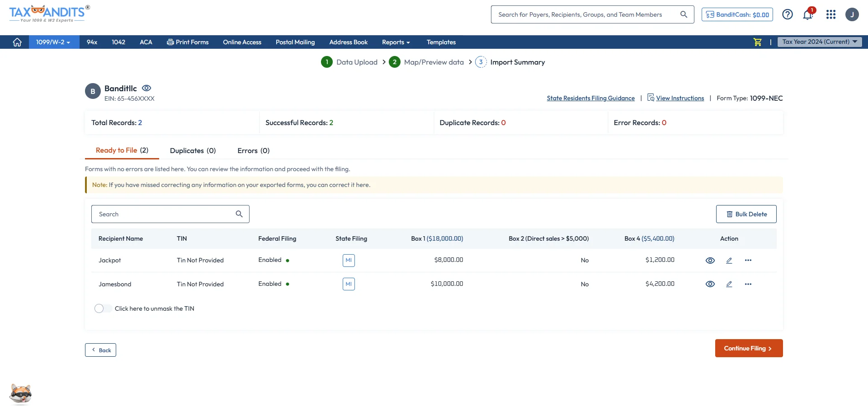Image resolution: width=868 pixels, height=415 pixels.
Task: Go to the Home icon in navigation bar
Action: coord(17,42)
